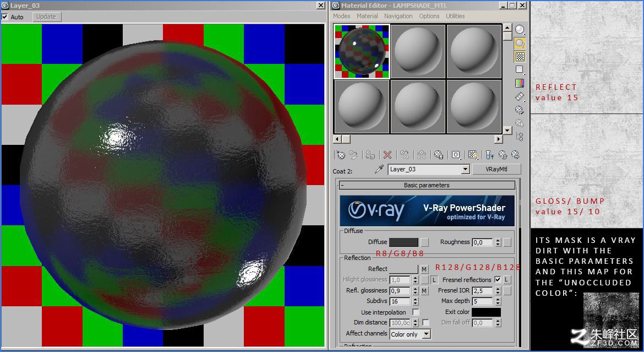Image resolution: width=644 pixels, height=352 pixels.
Task: Uncheck the Fresnel reflections checkbox
Action: tap(498, 280)
